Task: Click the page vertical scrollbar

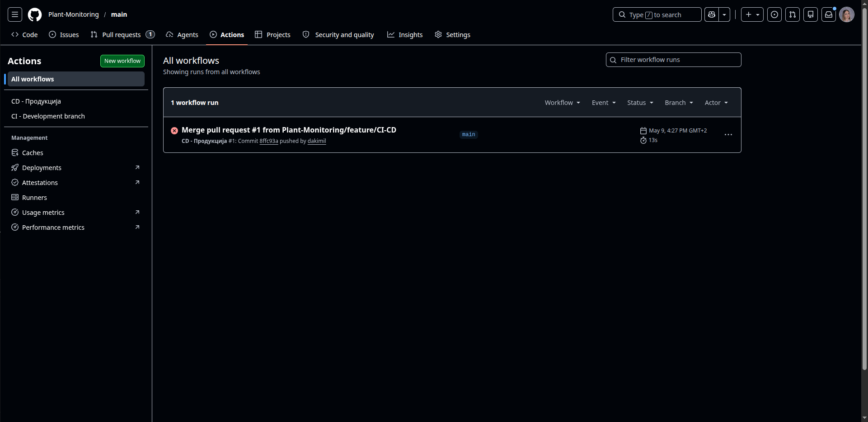Action: (864, 190)
